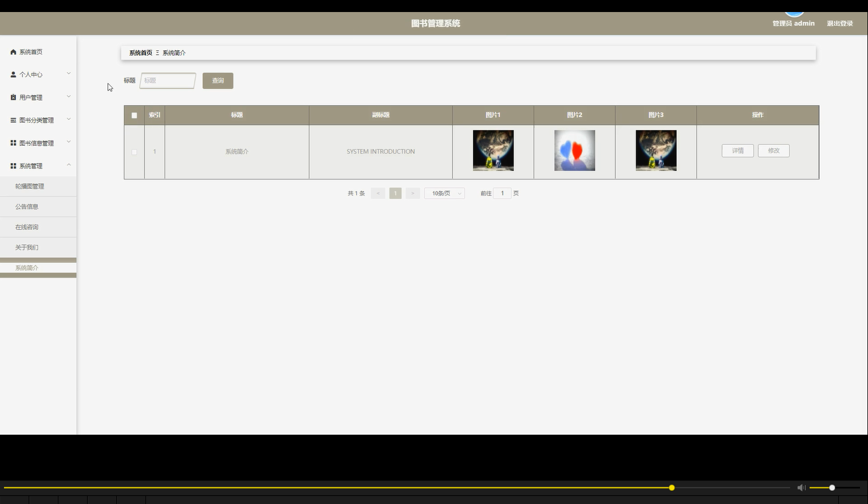Click the 图书管理系统 header title
The image size is (868, 504).
tap(436, 23)
